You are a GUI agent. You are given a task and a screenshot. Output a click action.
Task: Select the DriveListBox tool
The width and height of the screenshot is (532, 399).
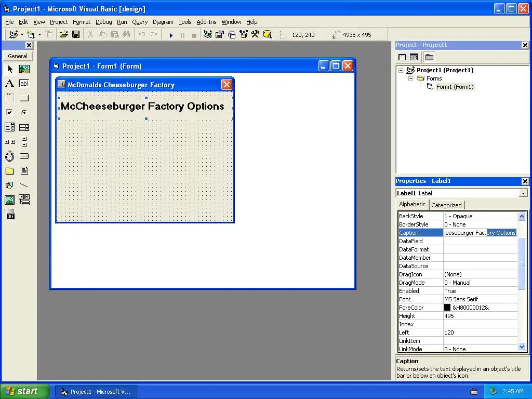pos(24,156)
